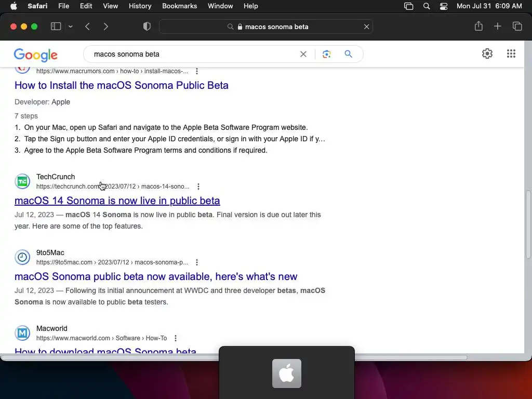Click the magnifier icon in the address bar
This screenshot has width=532, height=399.
click(230, 27)
